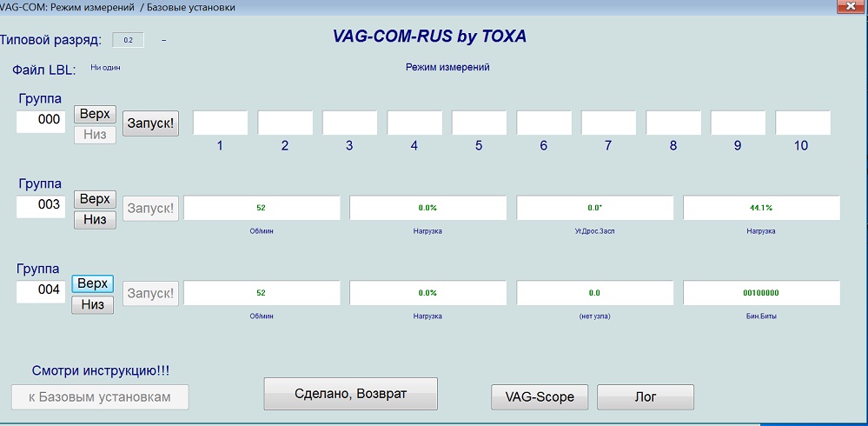Click Запуск! button for group 004
Image resolution: width=868 pixels, height=426 pixels.
(150, 293)
